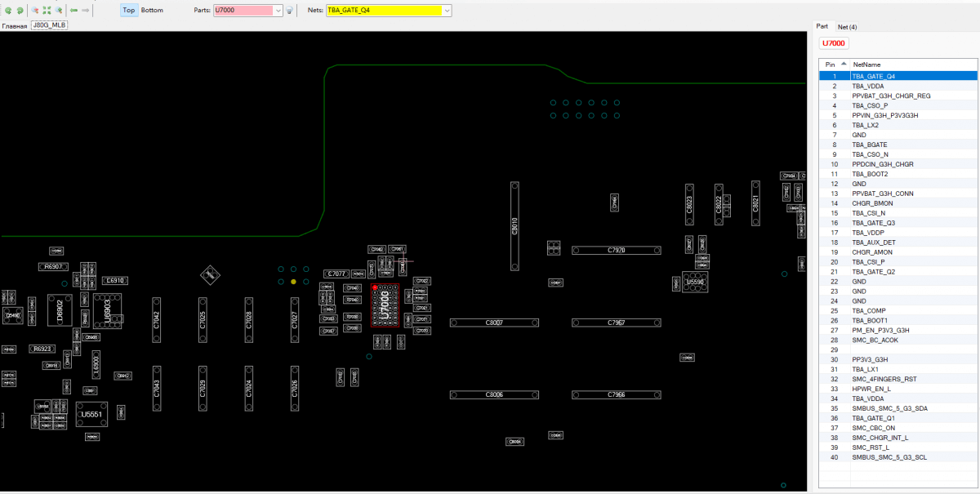Click the lamp highlight icon beside Parts
Screen dimensions: 980x494
(290, 11)
